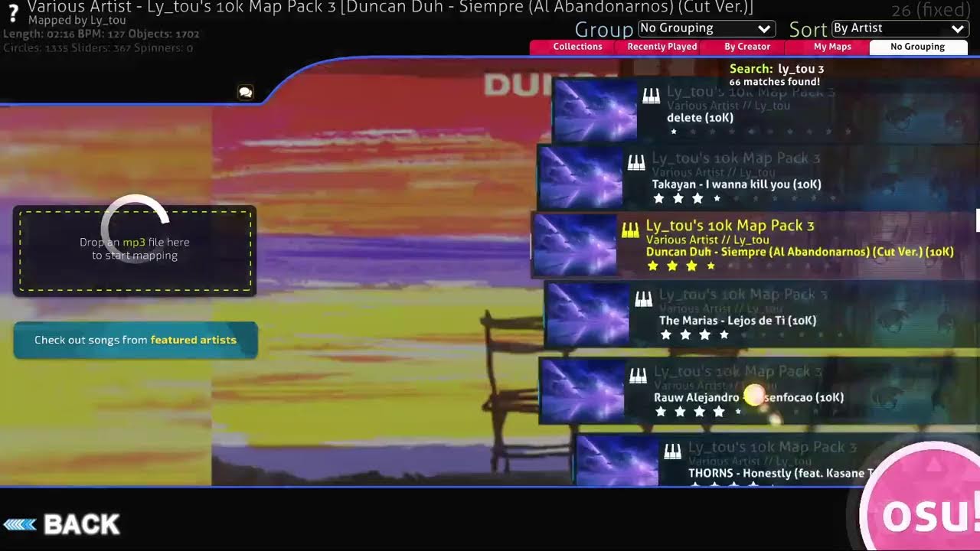Click the Various Artist // Ly_tou selected subtitle

[x=707, y=240]
